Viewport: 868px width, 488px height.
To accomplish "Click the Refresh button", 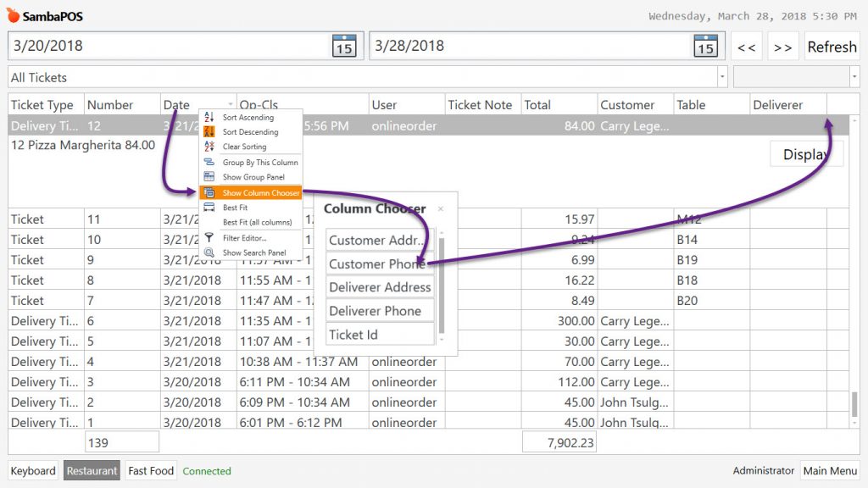I will (832, 47).
